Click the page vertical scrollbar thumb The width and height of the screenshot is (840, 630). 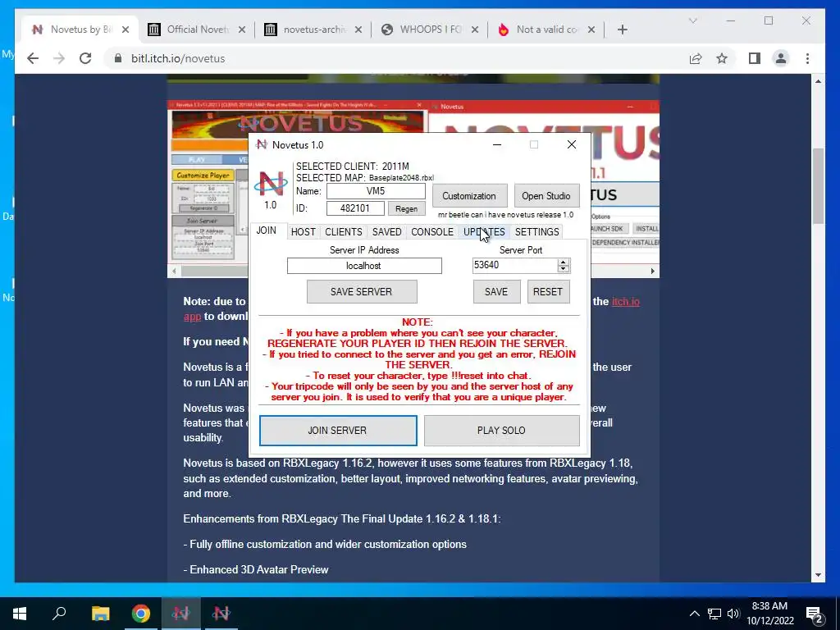click(x=818, y=186)
